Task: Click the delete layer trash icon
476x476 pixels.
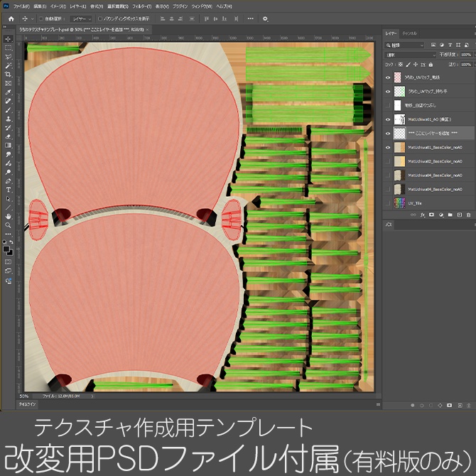Action: click(468, 215)
